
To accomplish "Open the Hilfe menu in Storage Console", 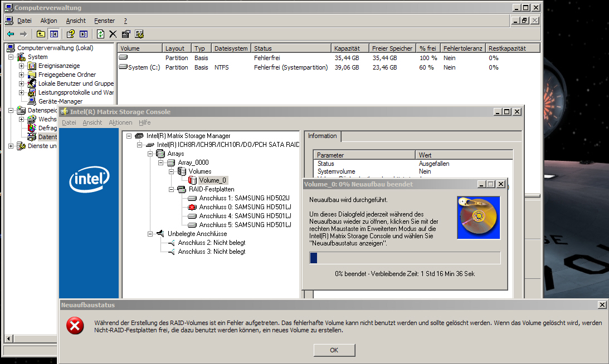I will (144, 122).
